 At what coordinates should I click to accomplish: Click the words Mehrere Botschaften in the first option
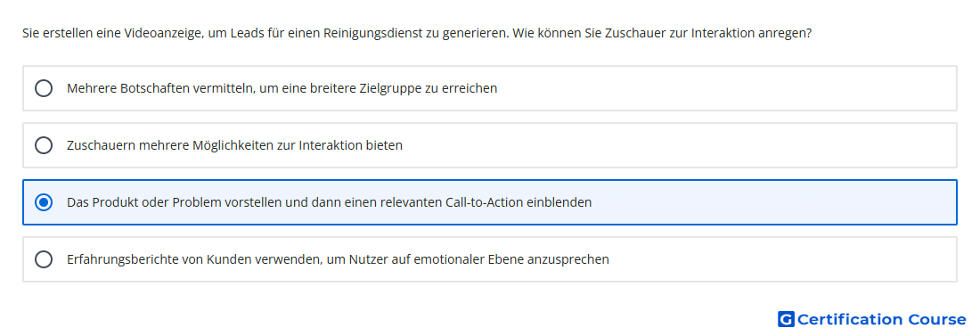[109, 88]
